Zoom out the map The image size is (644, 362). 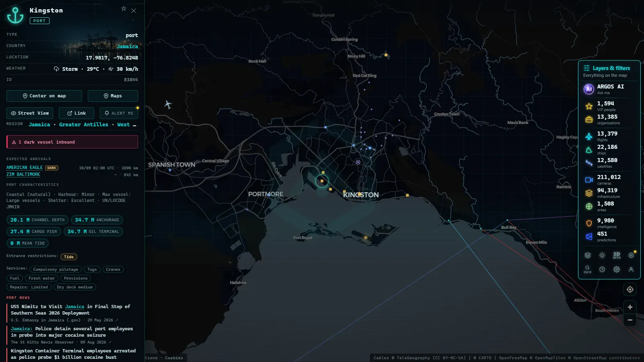630,320
